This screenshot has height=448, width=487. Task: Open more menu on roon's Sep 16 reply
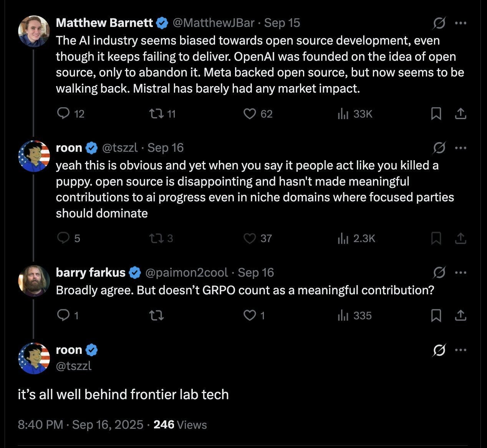coord(460,148)
